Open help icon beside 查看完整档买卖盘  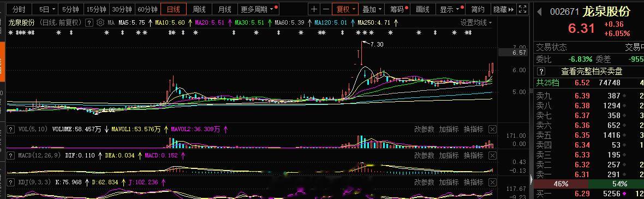[541, 71]
